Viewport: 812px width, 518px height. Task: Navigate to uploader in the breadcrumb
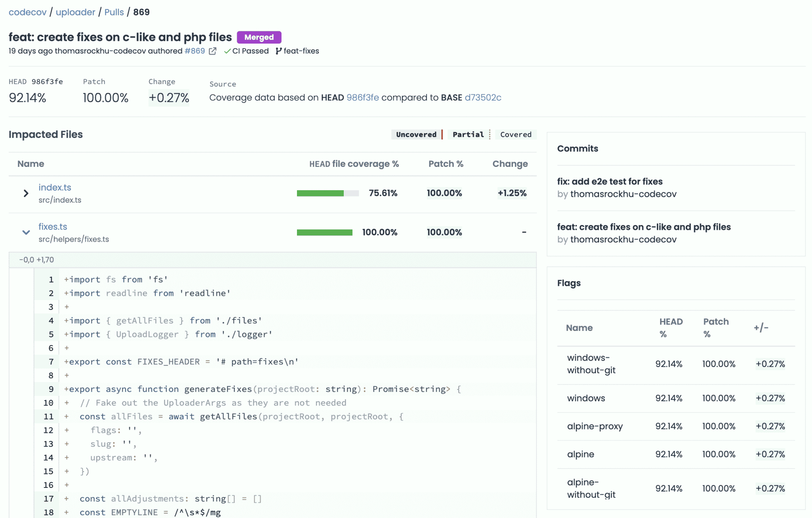click(x=75, y=12)
